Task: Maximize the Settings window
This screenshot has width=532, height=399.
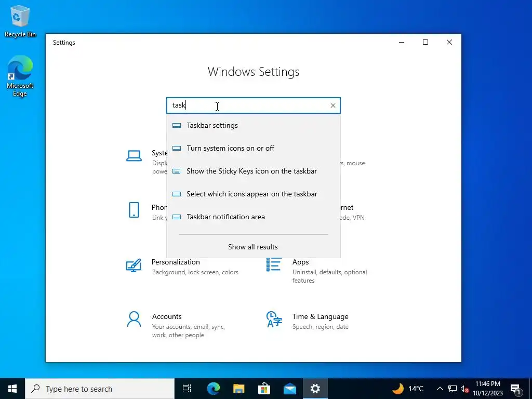Action: (425, 42)
